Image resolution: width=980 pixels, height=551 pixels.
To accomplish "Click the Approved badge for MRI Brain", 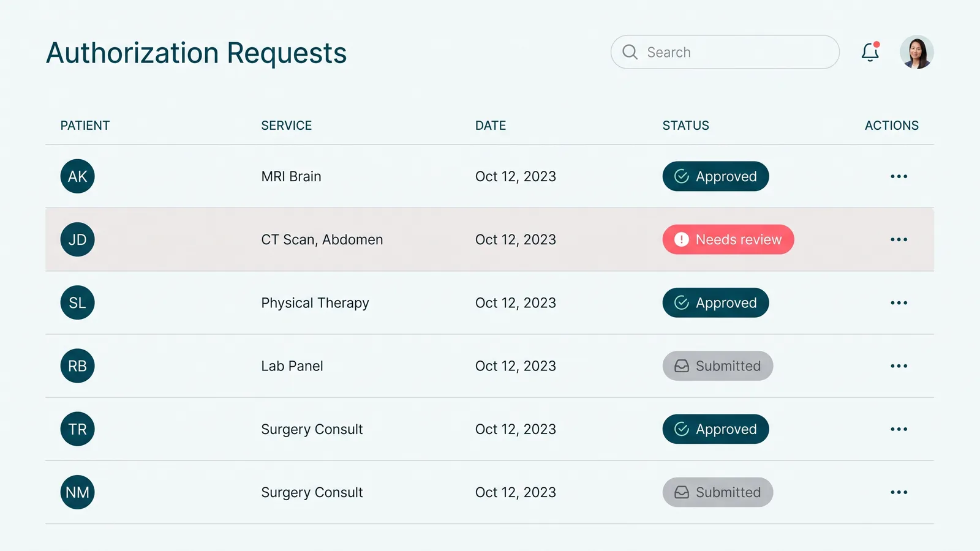I will (715, 176).
